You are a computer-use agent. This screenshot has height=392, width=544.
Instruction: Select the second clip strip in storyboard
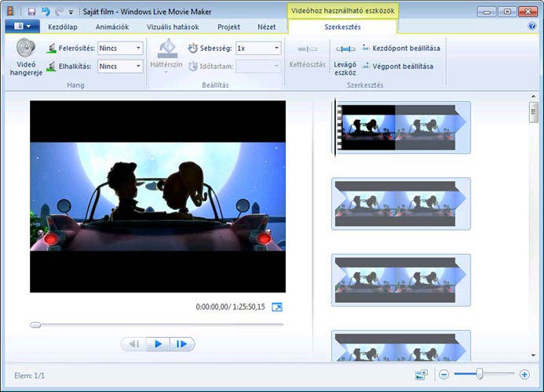400,203
